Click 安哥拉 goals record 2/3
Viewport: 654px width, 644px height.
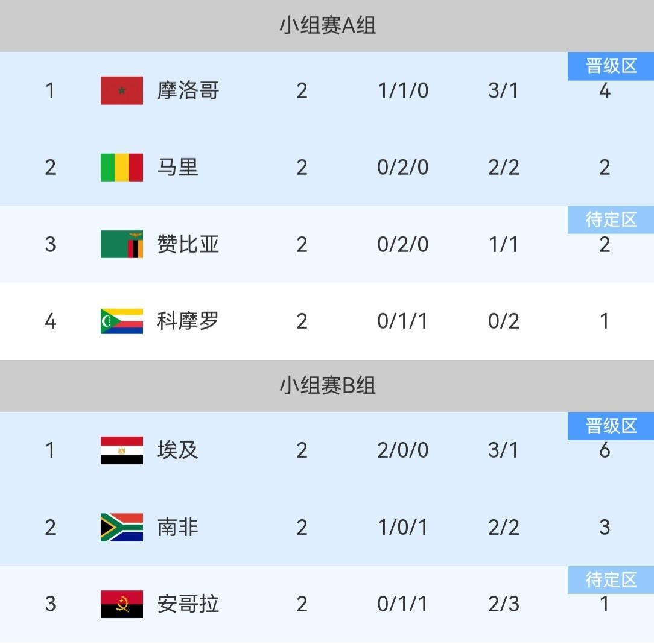(503, 604)
